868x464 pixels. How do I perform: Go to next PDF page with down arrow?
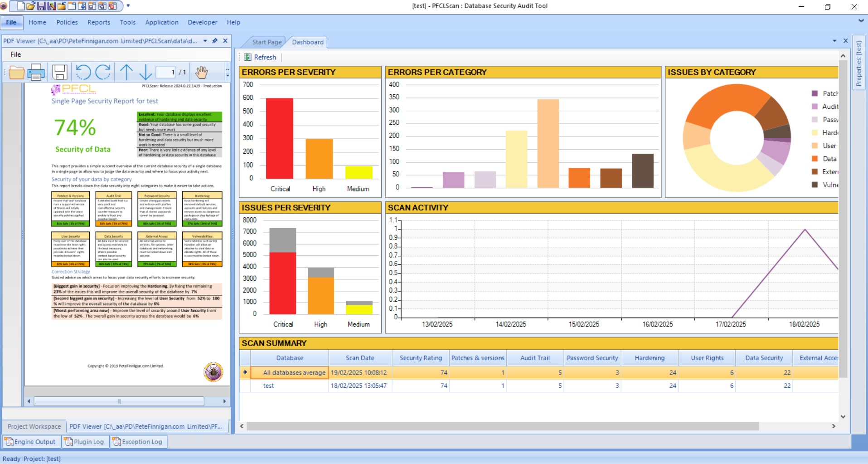click(145, 72)
